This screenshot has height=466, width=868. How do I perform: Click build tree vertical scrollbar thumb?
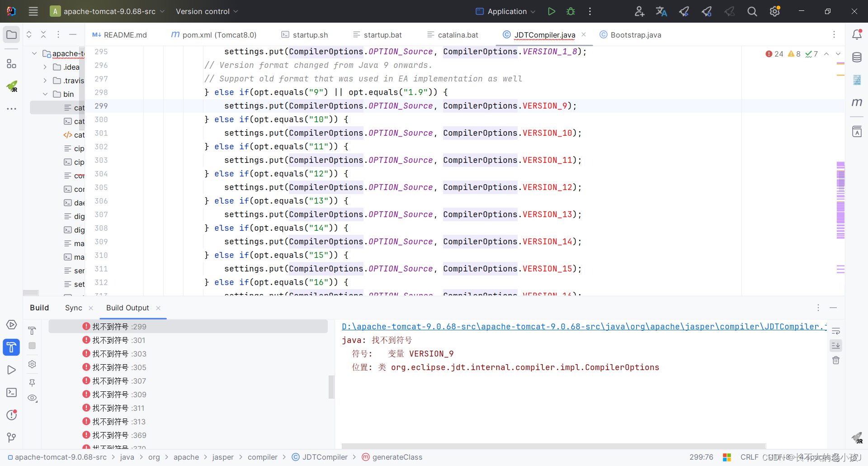tap(331, 387)
